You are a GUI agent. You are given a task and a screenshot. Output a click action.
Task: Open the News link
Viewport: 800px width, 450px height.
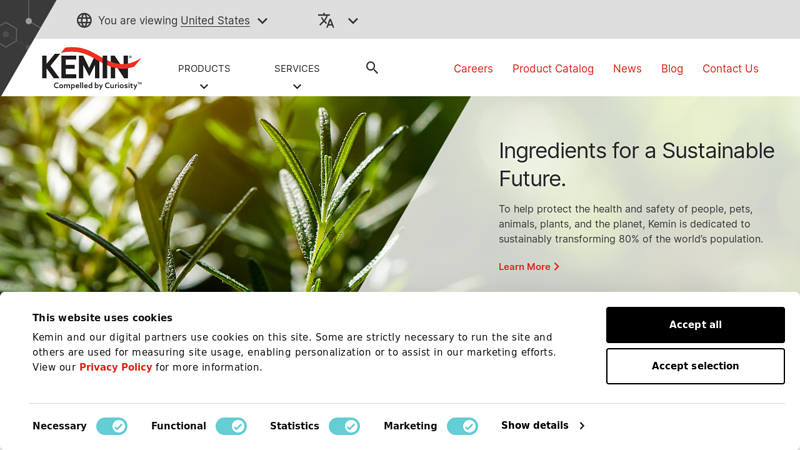tap(627, 69)
